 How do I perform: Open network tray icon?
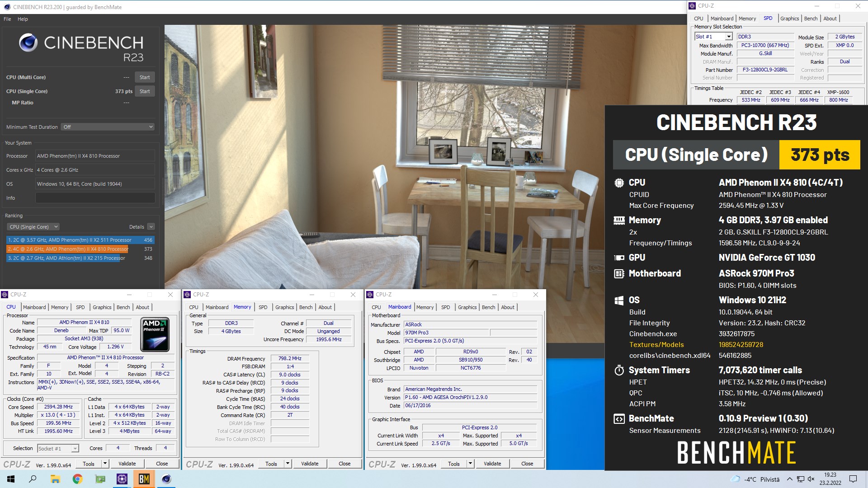[801, 479]
